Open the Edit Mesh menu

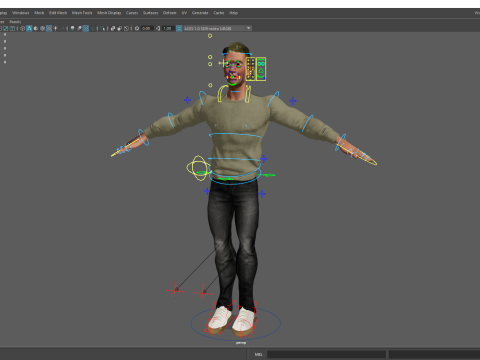pos(58,13)
